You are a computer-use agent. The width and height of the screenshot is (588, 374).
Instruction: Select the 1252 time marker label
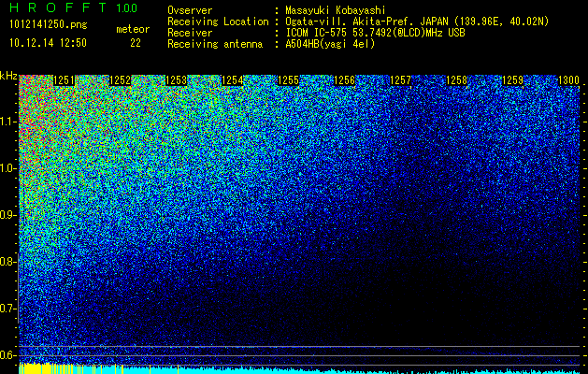click(x=120, y=80)
